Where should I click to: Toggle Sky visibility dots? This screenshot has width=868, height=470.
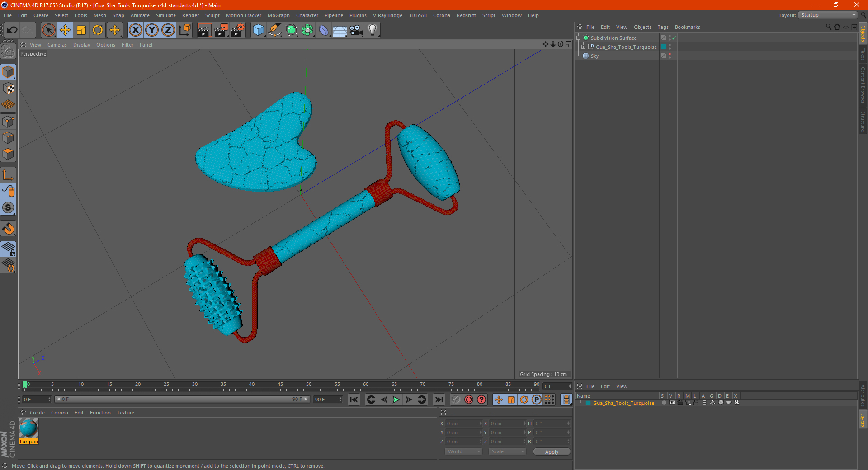click(x=670, y=56)
